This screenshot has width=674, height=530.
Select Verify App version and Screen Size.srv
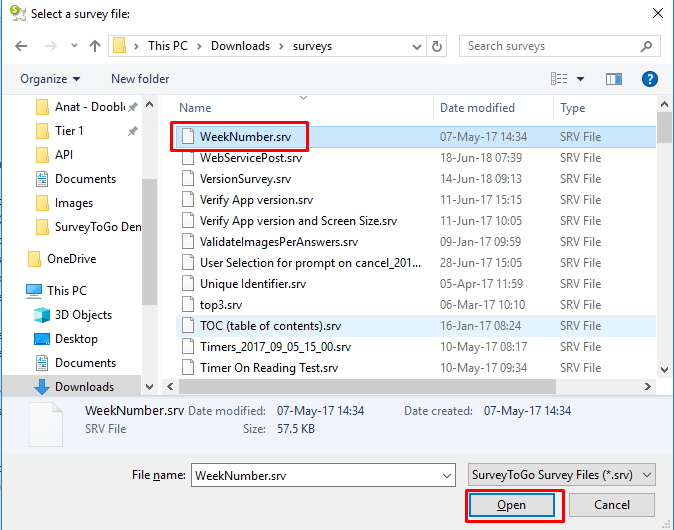click(x=416, y=221)
